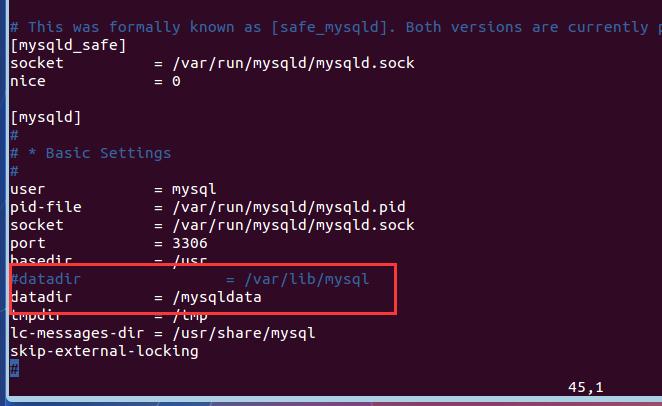Screen dimensions: 662x406
Task: Click the [mysqld_safe] section header
Action: pos(68,45)
